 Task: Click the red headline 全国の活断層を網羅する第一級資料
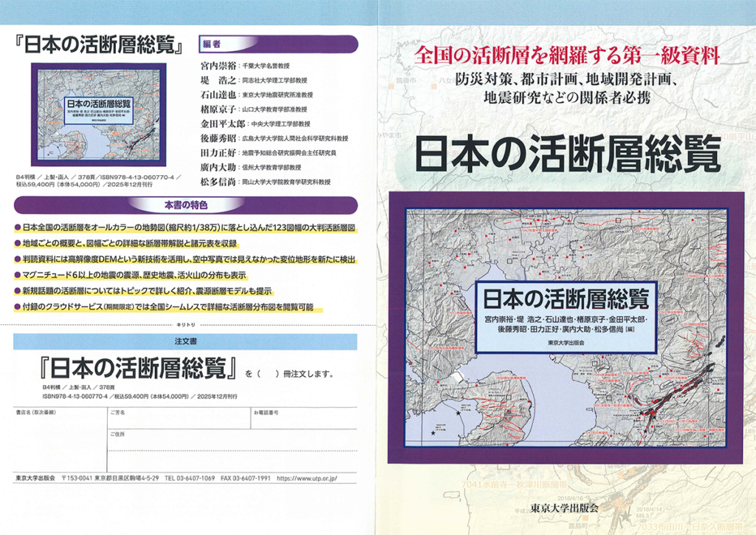pos(567,53)
